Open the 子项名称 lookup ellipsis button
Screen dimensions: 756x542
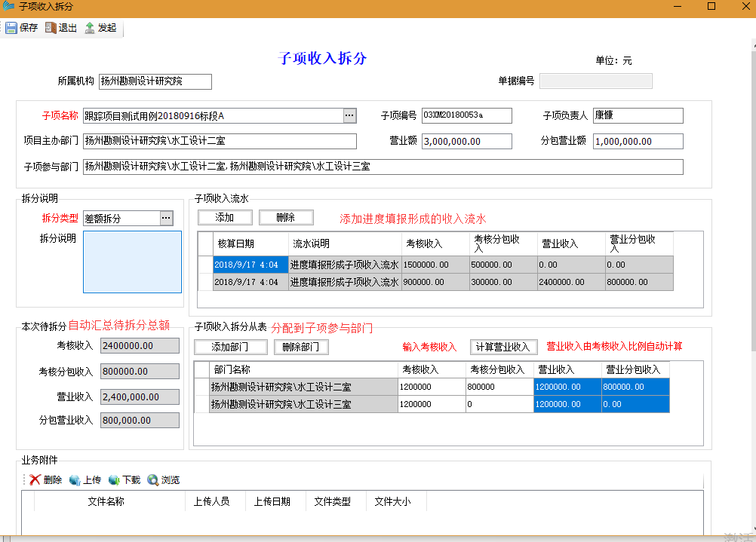(349, 115)
